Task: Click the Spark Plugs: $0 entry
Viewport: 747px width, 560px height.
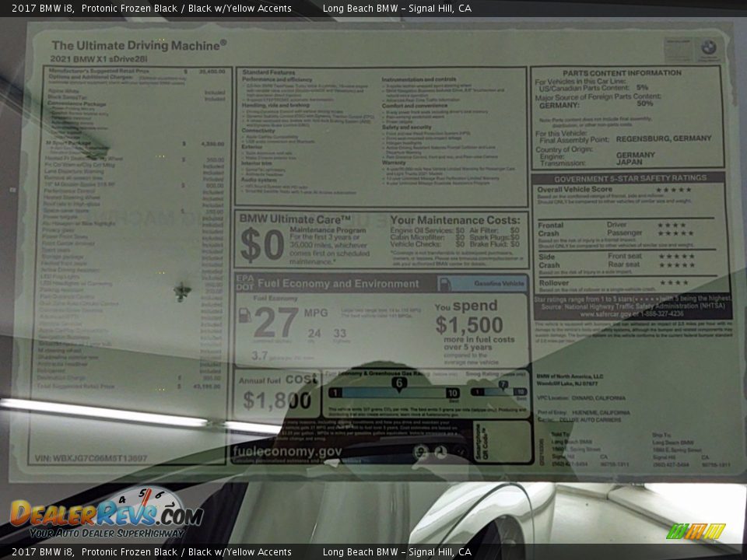Action: [494, 237]
